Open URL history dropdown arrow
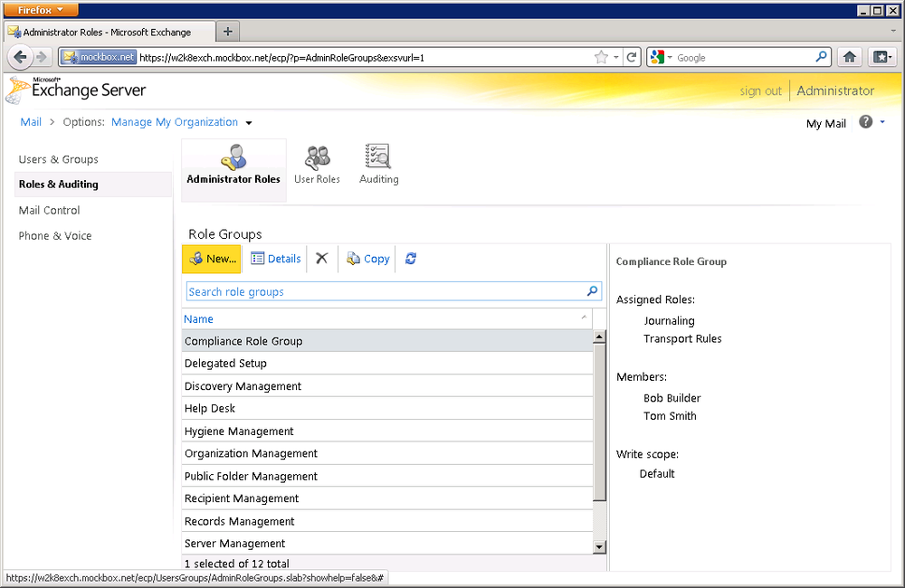The width and height of the screenshot is (905, 588). click(615, 57)
